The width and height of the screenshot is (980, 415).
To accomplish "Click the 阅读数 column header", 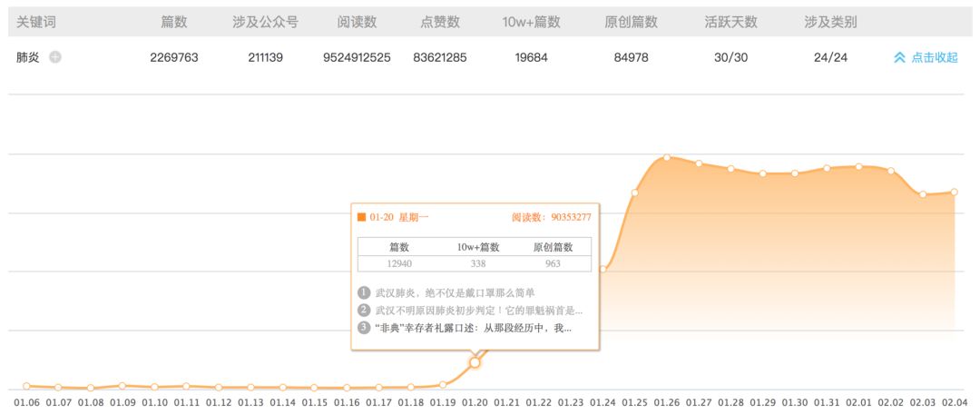I will pos(357,21).
